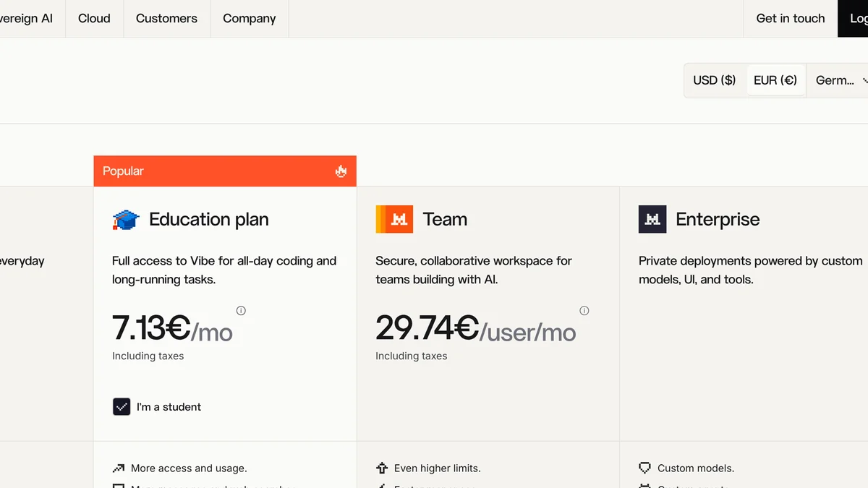Click the 7.13€/mo price text
This screenshot has height=488, width=868.
point(172,328)
